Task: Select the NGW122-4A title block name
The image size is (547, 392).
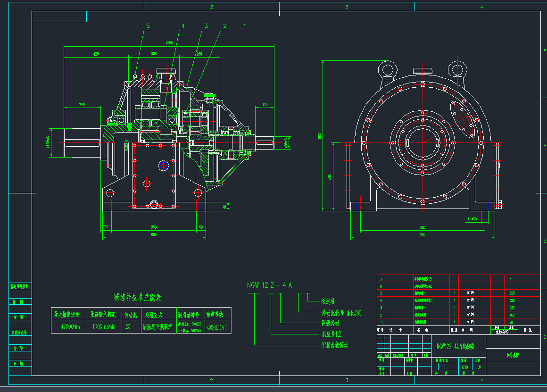Action: pos(455,346)
